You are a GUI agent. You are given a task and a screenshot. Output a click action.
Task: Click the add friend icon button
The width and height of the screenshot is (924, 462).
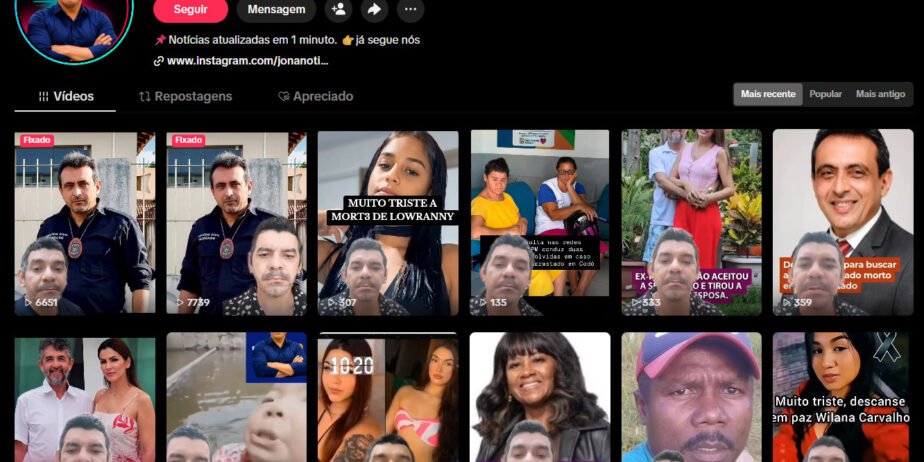click(338, 9)
